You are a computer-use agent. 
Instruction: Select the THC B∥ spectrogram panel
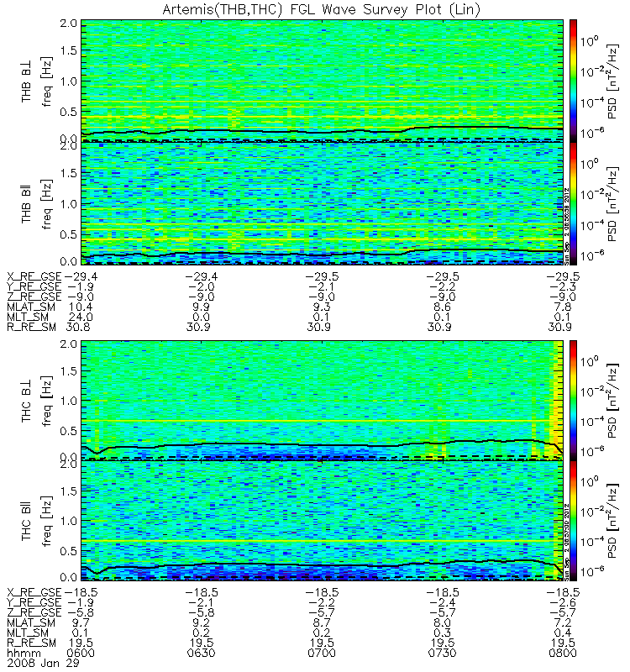pos(322,521)
